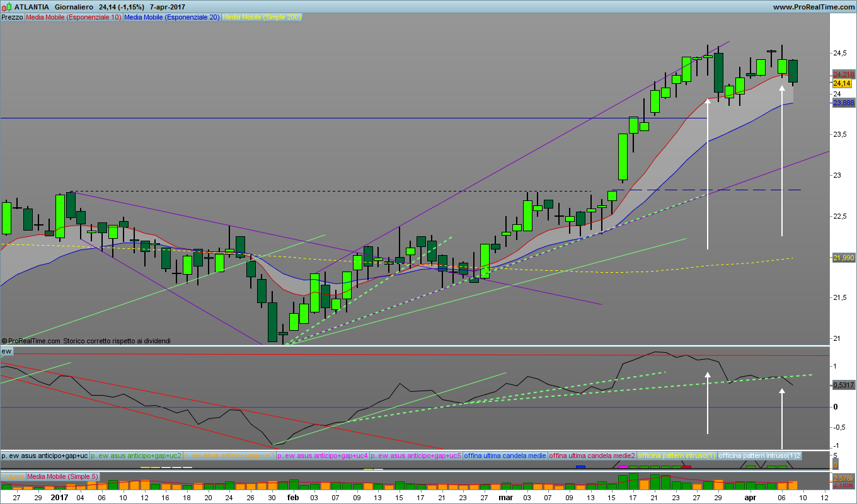The image size is (857, 504).
Task: Select the 'offina ultima candela medie2' label
Action: click(592, 455)
